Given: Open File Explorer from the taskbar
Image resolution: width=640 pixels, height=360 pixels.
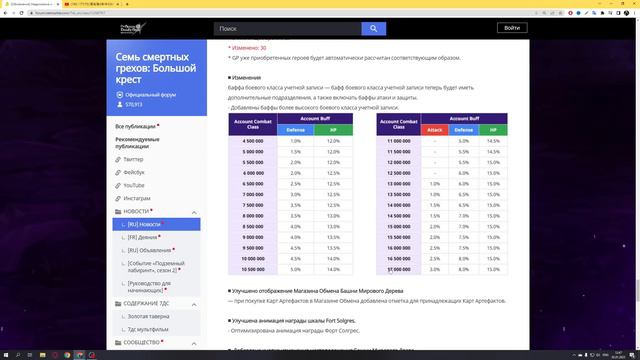Looking at the screenshot, I should click(42, 356).
